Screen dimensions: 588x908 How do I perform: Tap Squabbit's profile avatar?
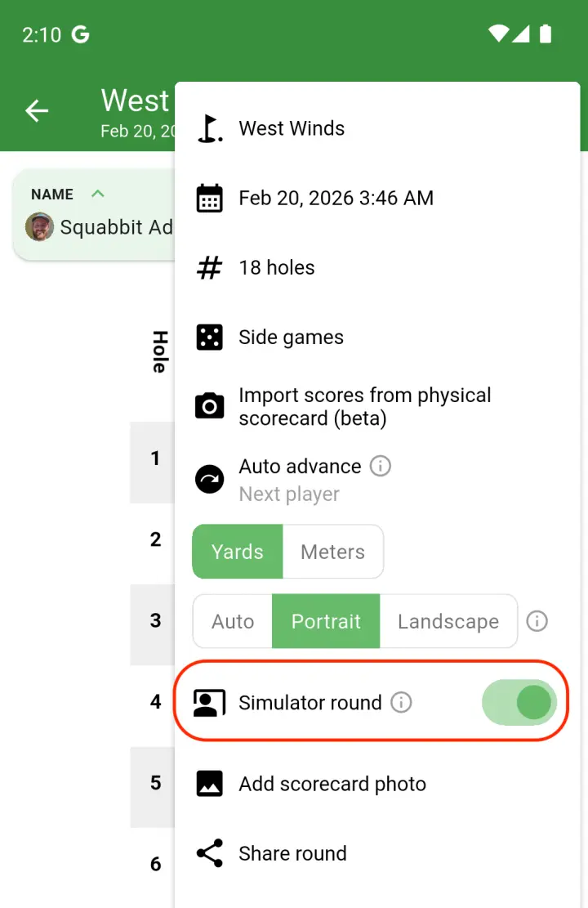click(x=39, y=227)
